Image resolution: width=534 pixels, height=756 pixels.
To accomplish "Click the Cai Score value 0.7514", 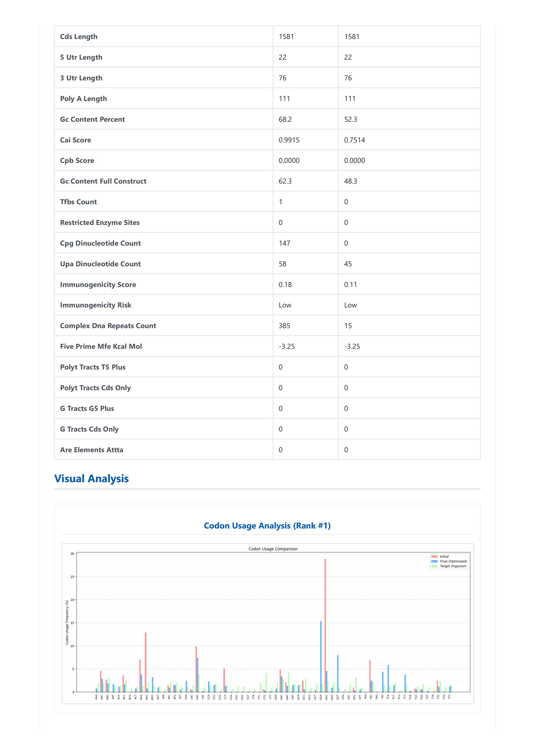I will [354, 140].
